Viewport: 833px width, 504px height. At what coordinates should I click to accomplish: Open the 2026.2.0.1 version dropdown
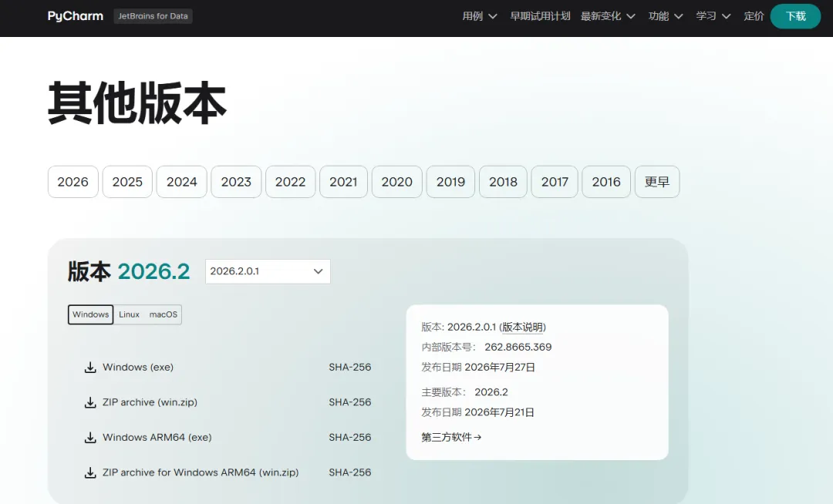point(268,271)
